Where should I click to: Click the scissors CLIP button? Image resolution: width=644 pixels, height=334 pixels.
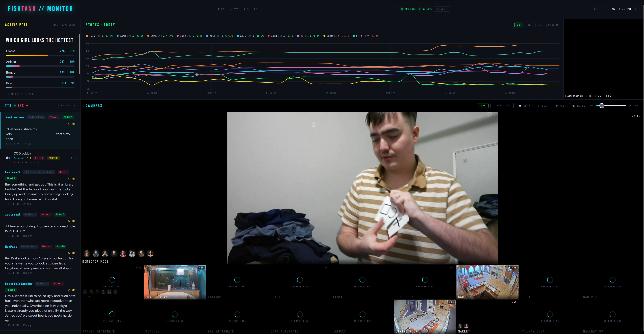[x=543, y=106]
